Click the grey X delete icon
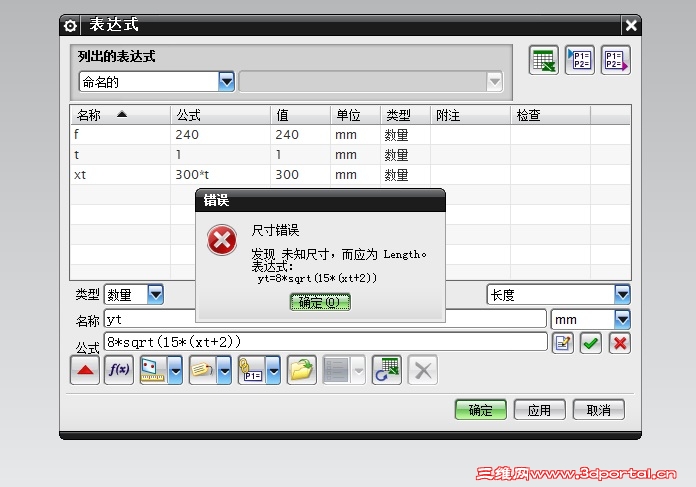The width and height of the screenshot is (696, 487). coord(423,370)
